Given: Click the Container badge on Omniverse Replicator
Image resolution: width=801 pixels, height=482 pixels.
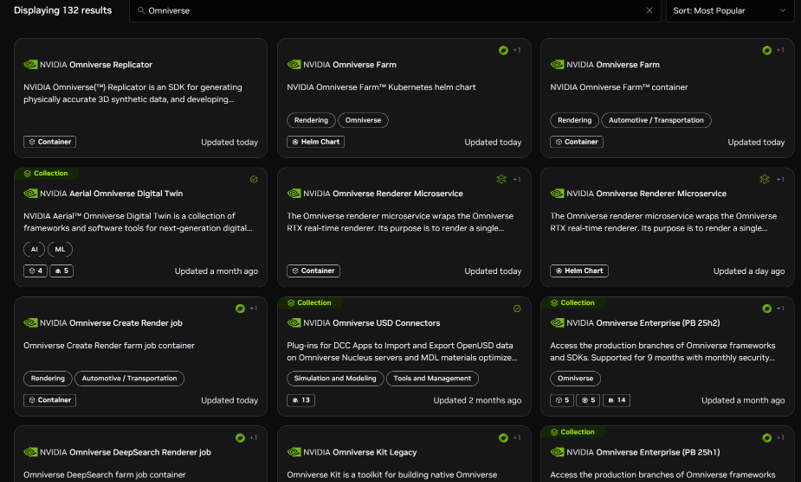Looking at the screenshot, I should [49, 142].
